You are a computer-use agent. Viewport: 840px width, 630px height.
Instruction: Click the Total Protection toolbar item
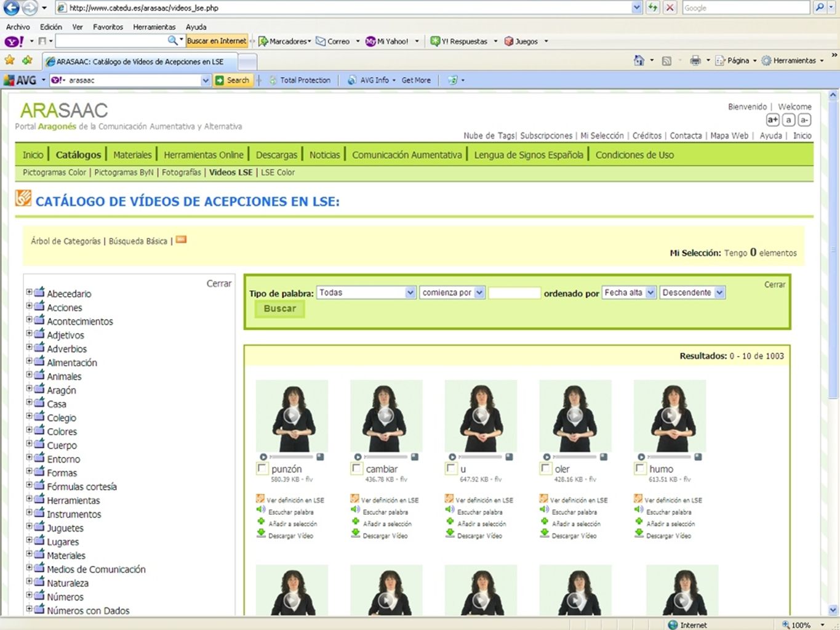(x=299, y=80)
